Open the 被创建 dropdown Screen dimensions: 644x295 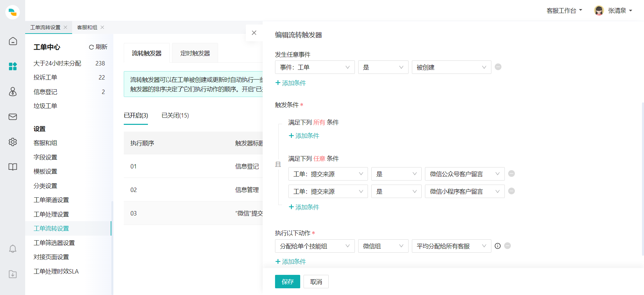point(451,67)
